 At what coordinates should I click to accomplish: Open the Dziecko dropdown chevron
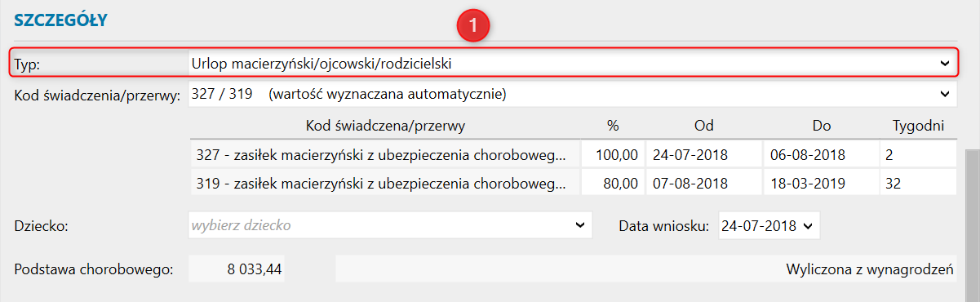580,224
